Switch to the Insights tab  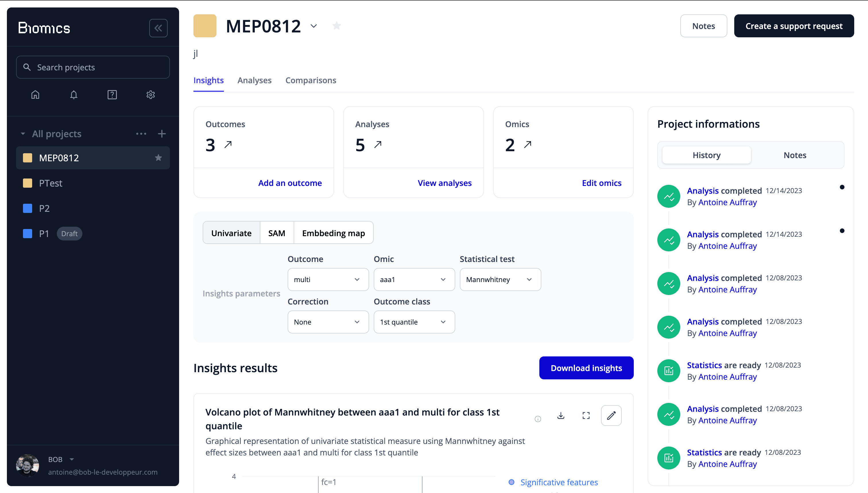tap(208, 81)
